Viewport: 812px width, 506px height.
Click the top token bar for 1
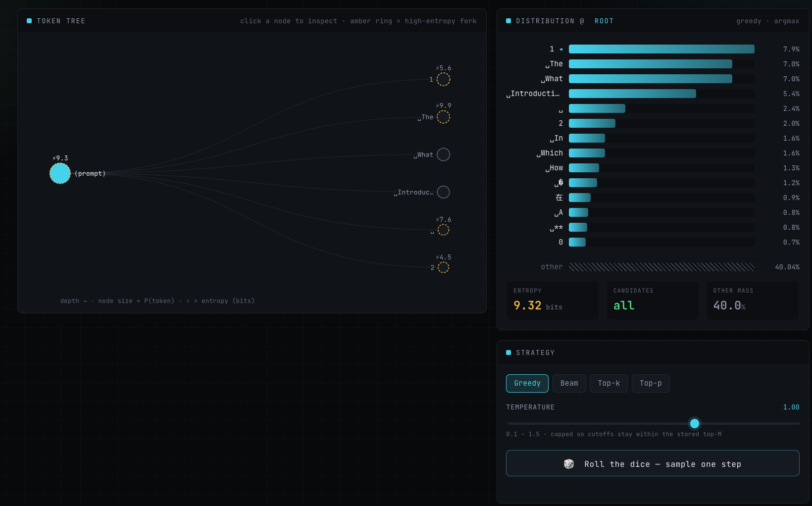(x=661, y=49)
